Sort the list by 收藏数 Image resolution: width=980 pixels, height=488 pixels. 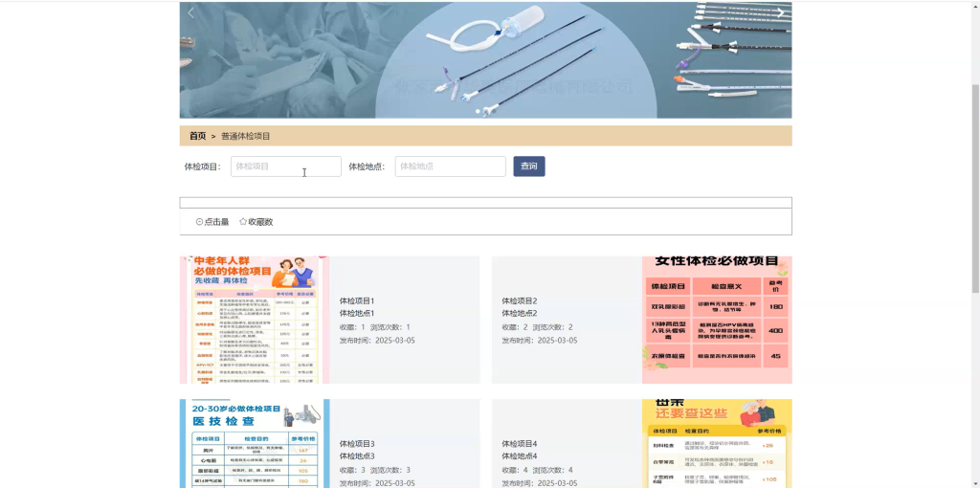point(256,222)
